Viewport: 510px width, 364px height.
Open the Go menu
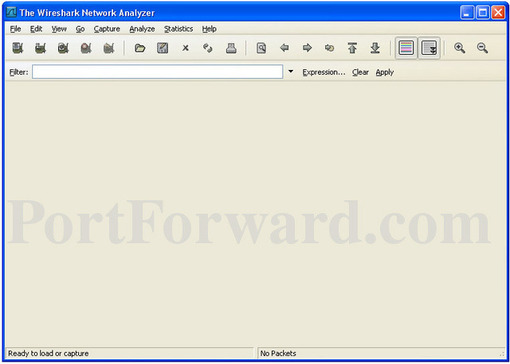[x=80, y=29]
